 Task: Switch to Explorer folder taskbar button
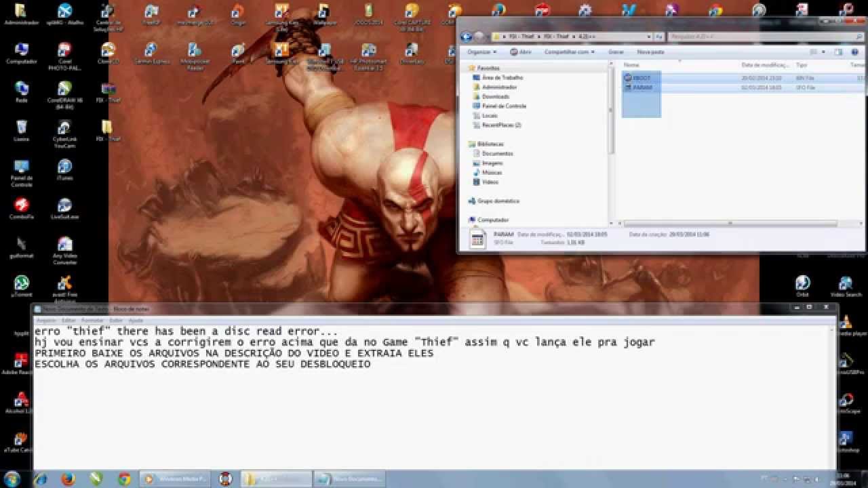point(277,479)
